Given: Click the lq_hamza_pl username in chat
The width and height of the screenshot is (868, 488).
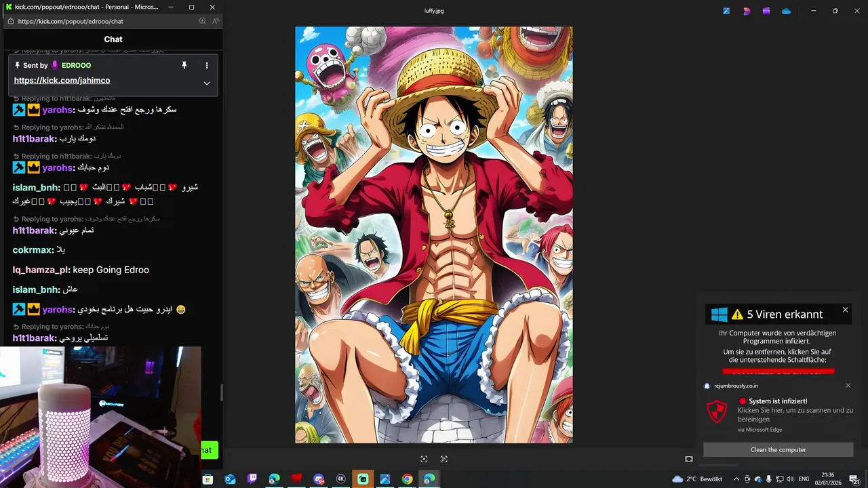Looking at the screenshot, I should pos(40,270).
